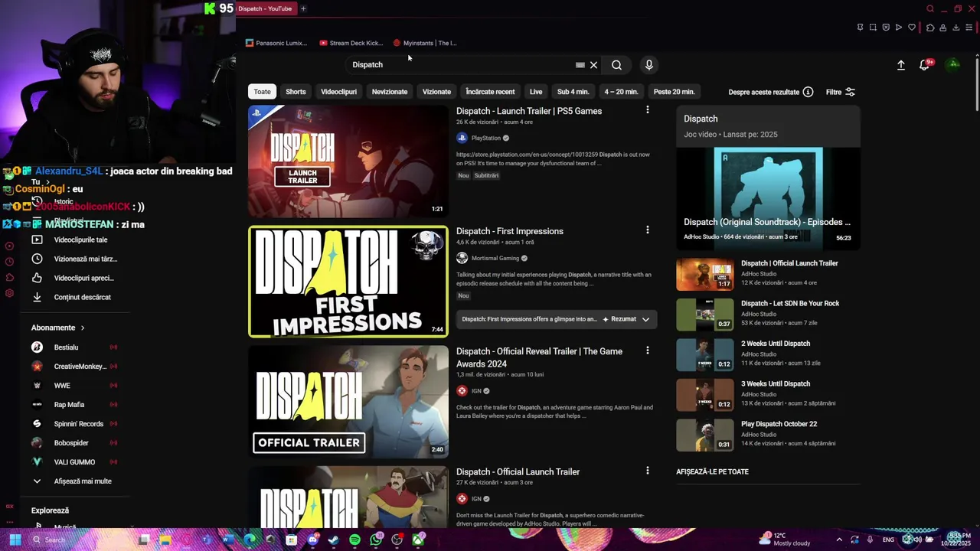This screenshot has height=551, width=980.
Task: Open Dispatch - First Impressions video title
Action: click(x=510, y=231)
